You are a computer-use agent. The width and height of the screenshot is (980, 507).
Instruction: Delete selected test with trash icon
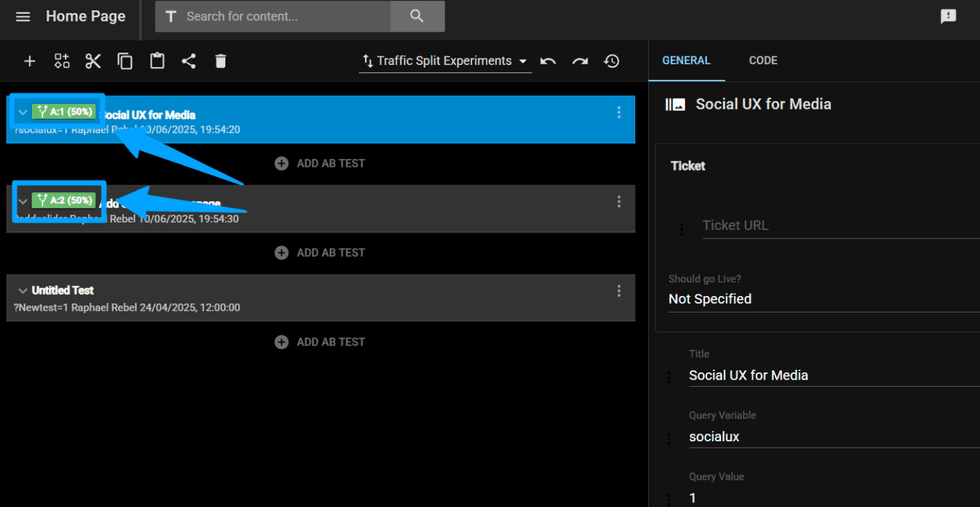tap(221, 61)
